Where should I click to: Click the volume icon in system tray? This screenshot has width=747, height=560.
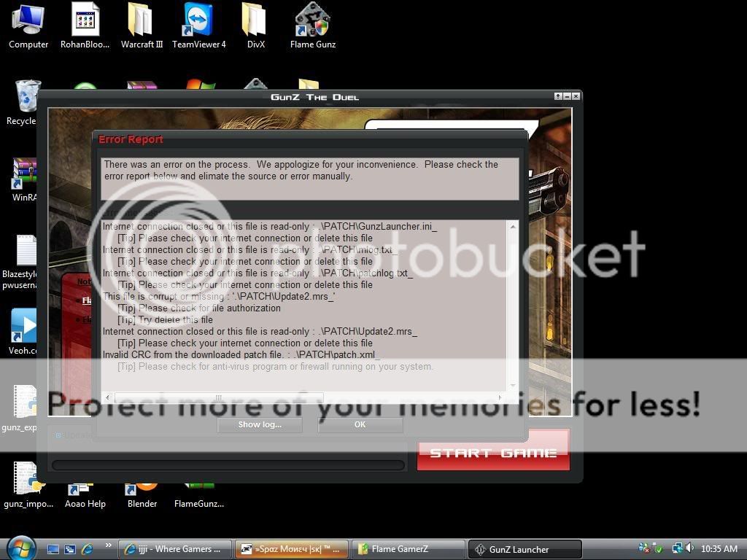click(689, 548)
